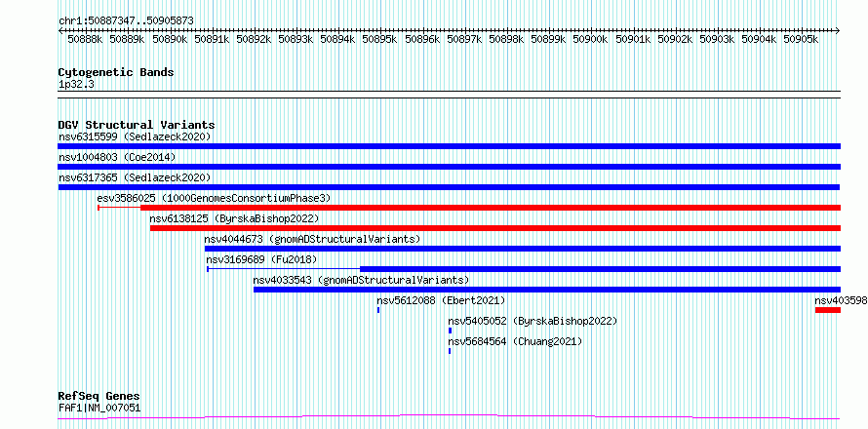868x429 pixels.
Task: Click the 50898k ruler tick label
Action: (x=506, y=39)
